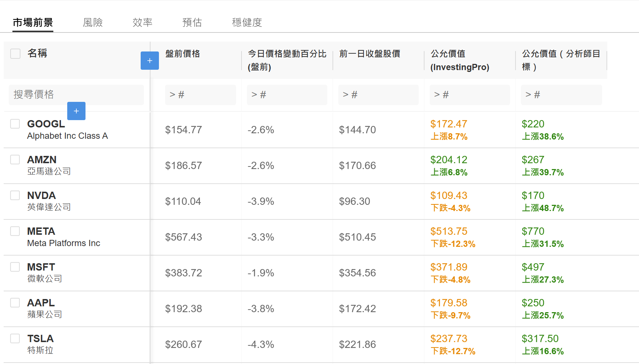Open the AMZN ticker link
This screenshot has width=639, height=364.
42,160
